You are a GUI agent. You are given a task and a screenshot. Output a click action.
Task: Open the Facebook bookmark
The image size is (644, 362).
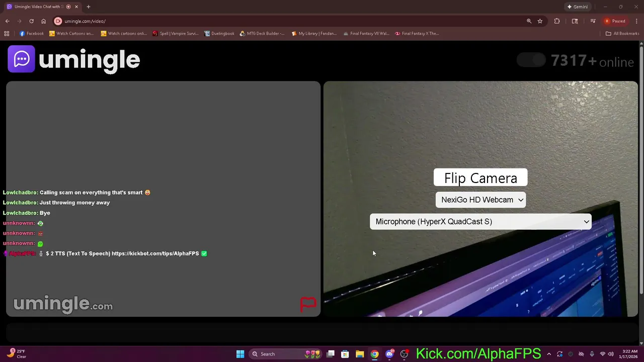(x=32, y=34)
